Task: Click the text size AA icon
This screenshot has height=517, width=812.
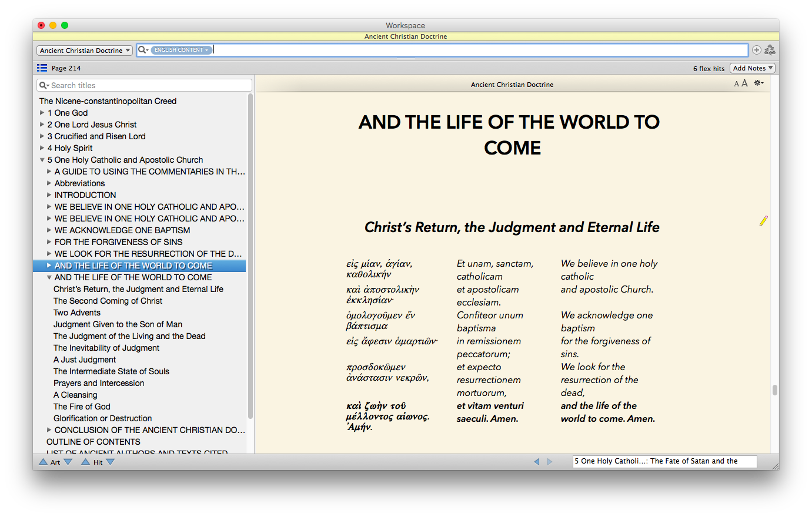Action: 741,83
